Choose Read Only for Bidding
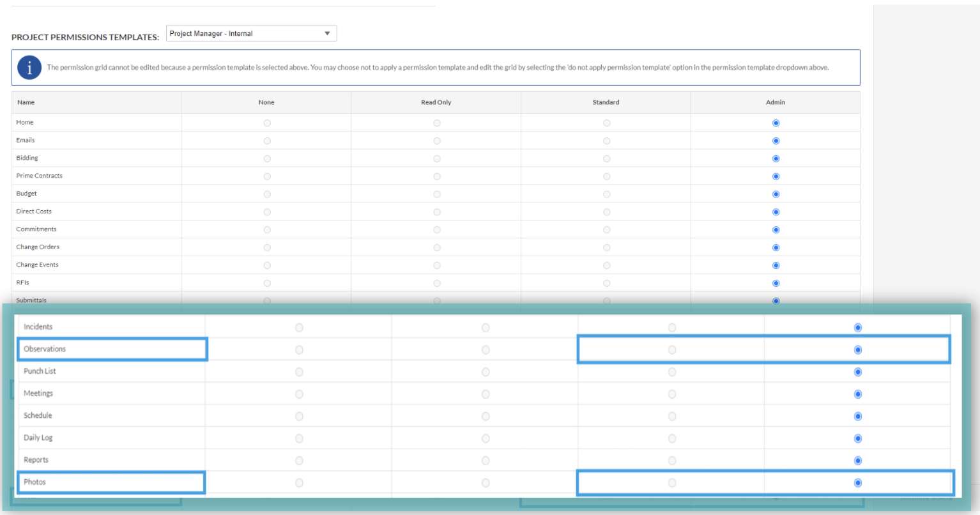The width and height of the screenshot is (980, 515). (437, 158)
